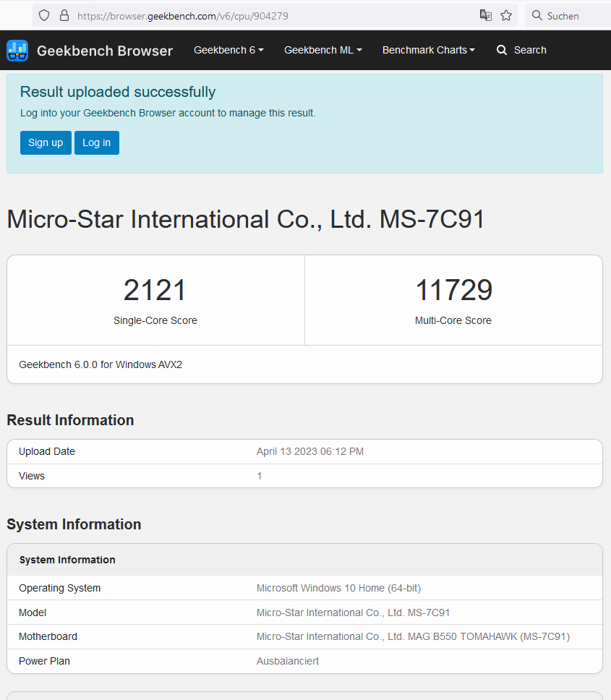Click the 'Log into your Geekbench Browser account' message
Image resolution: width=611 pixels, height=700 pixels.
click(x=168, y=113)
